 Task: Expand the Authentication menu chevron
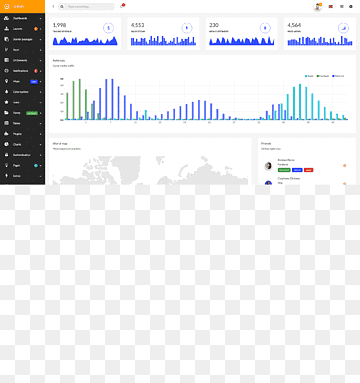pos(41,155)
